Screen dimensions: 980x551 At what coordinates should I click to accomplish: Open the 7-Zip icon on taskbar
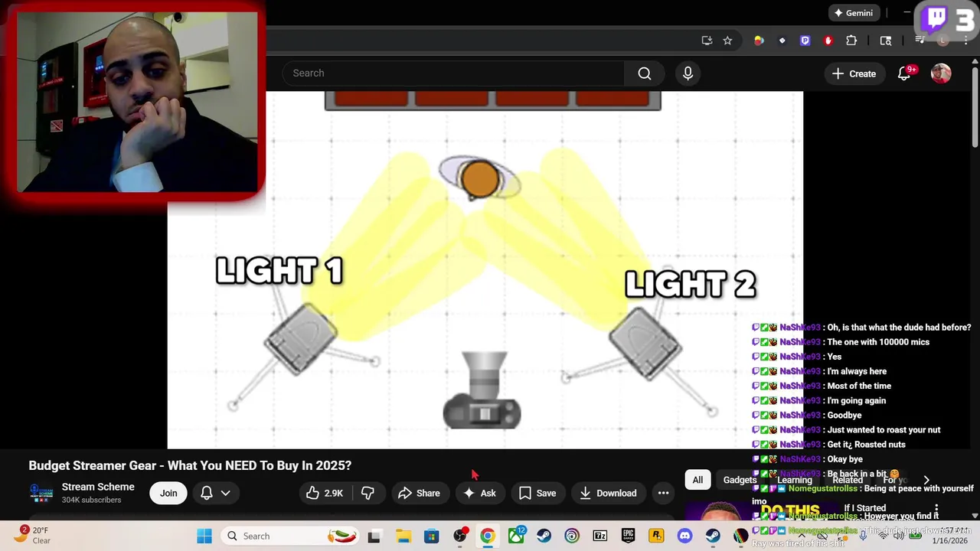coord(599,536)
